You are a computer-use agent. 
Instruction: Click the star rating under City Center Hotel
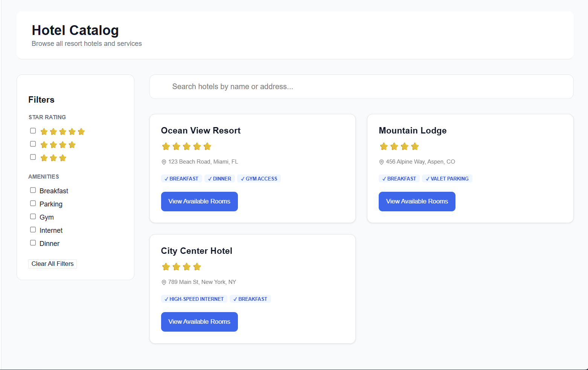point(181,267)
